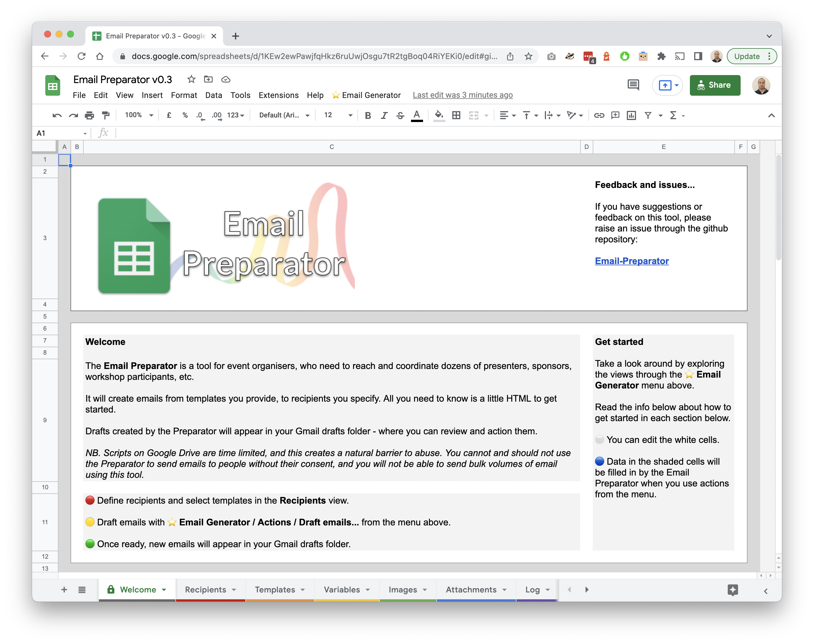This screenshot has height=644, width=814.
Task: Open the fill color picker
Action: [x=439, y=115]
